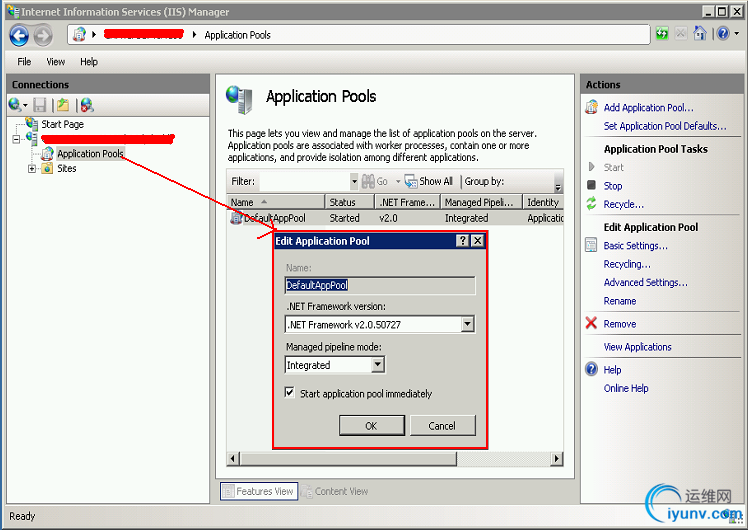This screenshot has height=530, width=748.
Task: Click the Name field containing DefaultAppPool
Action: point(380,285)
